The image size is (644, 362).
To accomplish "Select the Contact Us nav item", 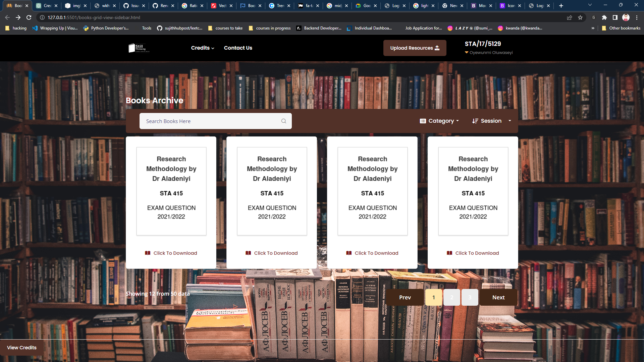I will click(238, 48).
